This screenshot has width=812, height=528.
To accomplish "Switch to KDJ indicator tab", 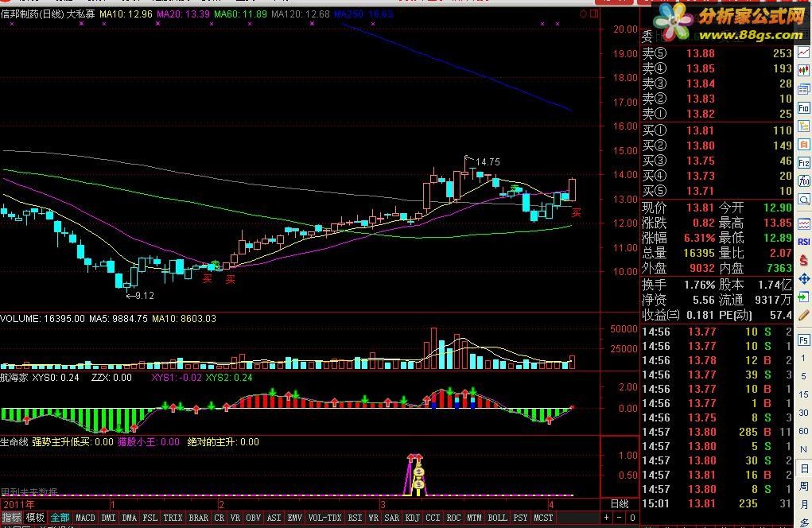I will tap(412, 518).
